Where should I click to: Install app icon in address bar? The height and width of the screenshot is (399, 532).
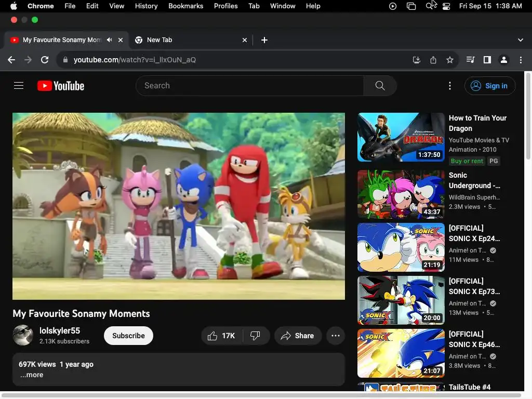pos(416,60)
